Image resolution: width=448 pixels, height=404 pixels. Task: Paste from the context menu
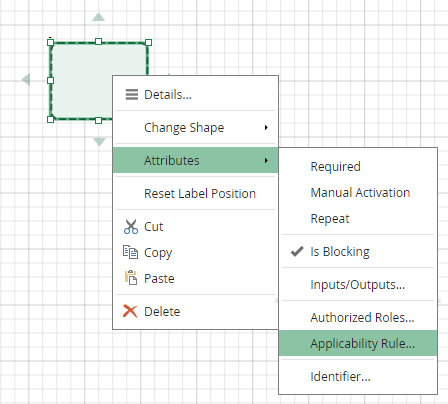pos(195,278)
